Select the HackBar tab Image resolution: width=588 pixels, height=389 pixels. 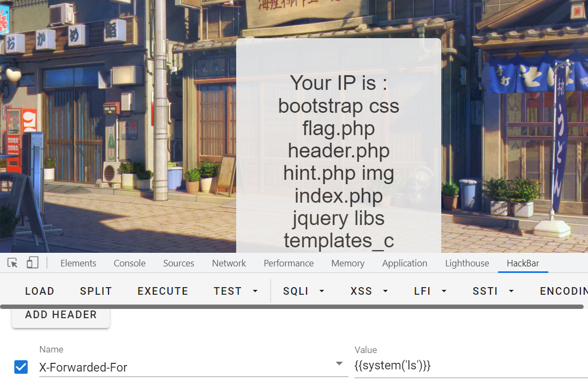523,263
